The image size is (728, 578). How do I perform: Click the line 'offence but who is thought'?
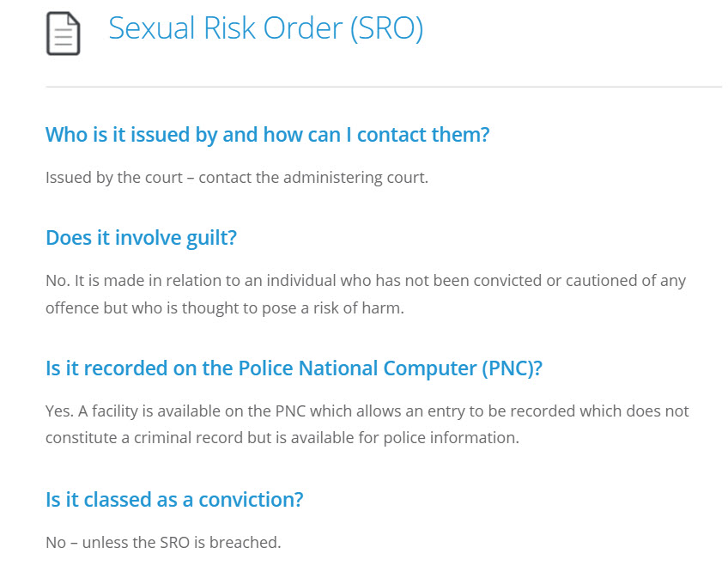[x=225, y=308]
